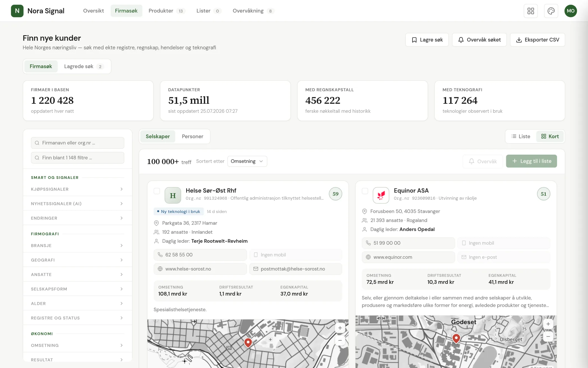Expand the Bransje filter
Image resolution: width=588 pixels, height=368 pixels.
78,246
